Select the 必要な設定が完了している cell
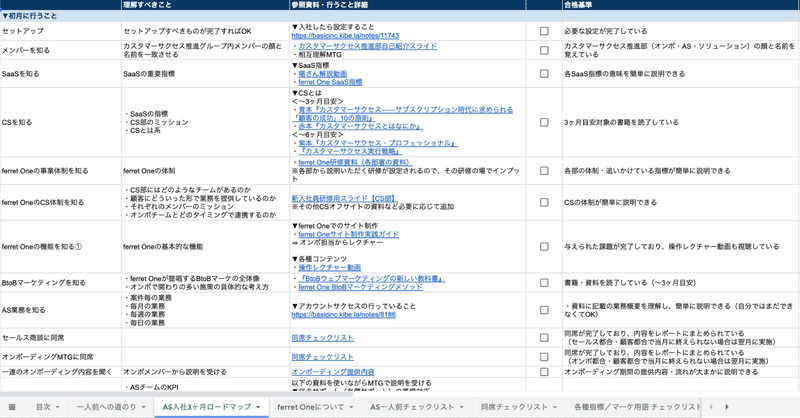The height and width of the screenshot is (418, 800). pyautogui.click(x=681, y=31)
